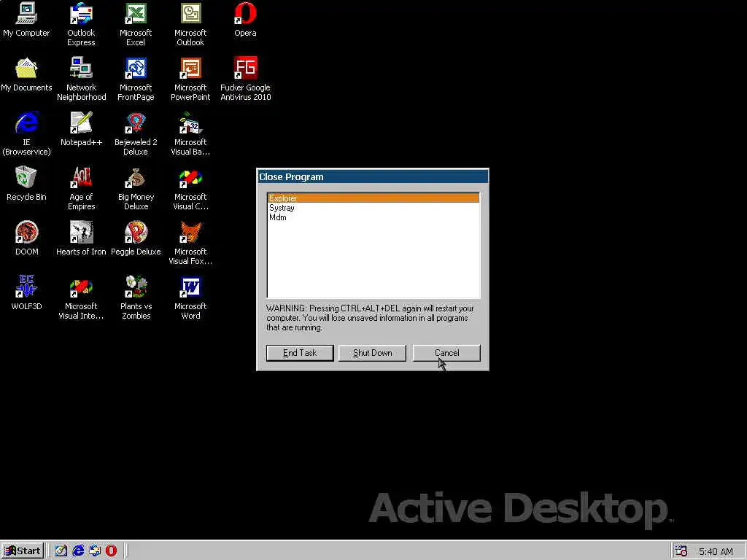Select Mdm in the task list
The height and width of the screenshot is (560, 747).
[x=373, y=217]
